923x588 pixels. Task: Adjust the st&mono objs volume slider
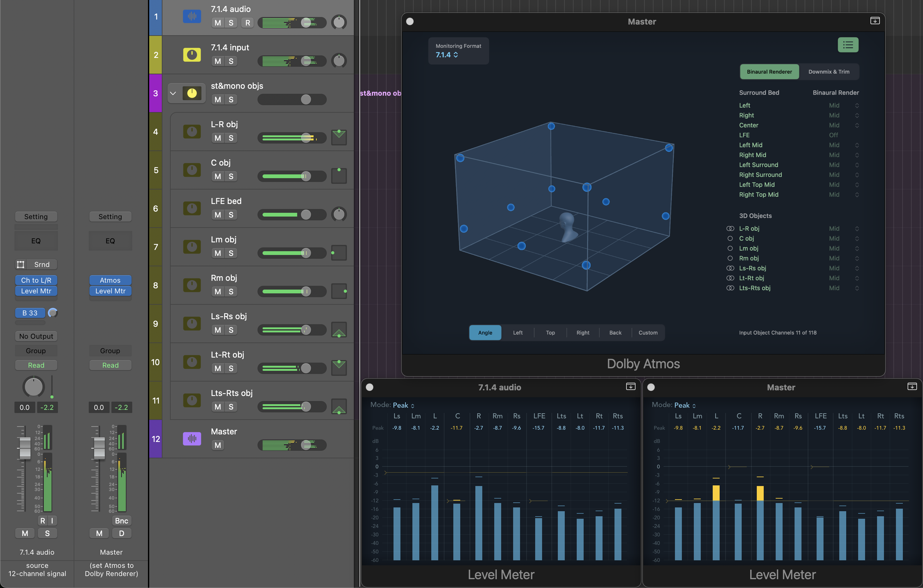(306, 99)
